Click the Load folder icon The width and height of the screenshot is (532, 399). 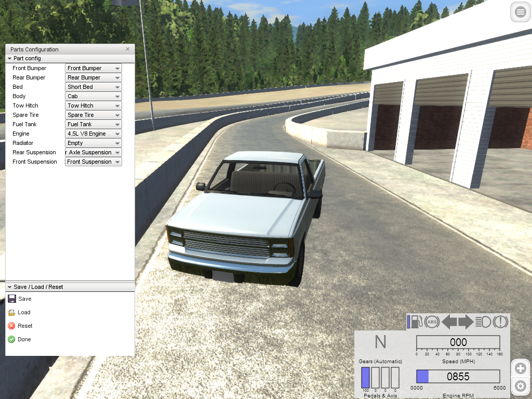click(x=11, y=312)
